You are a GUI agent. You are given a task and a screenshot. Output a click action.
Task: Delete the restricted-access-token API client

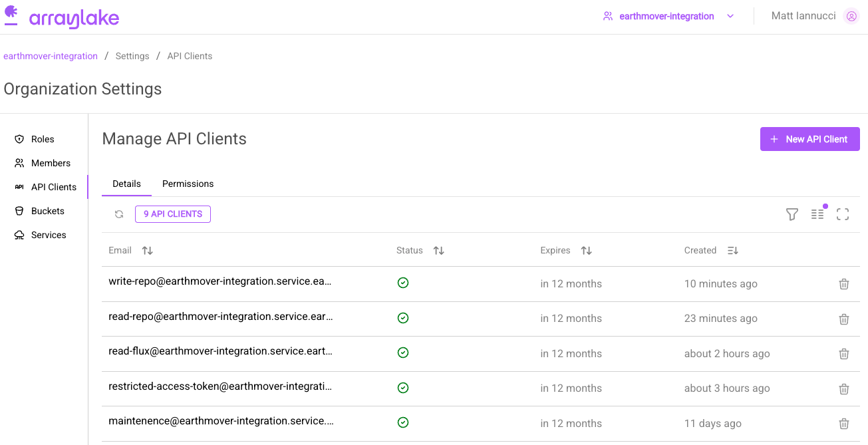(844, 388)
